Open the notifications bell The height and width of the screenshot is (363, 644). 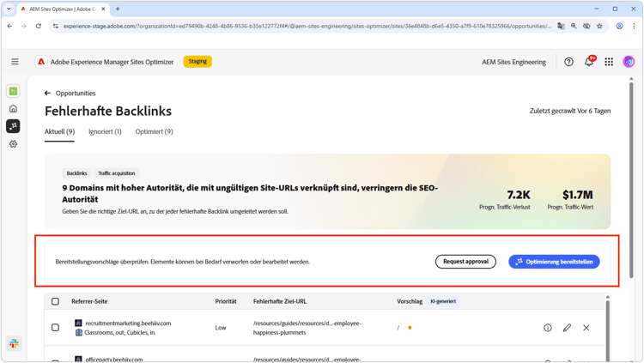(x=589, y=62)
